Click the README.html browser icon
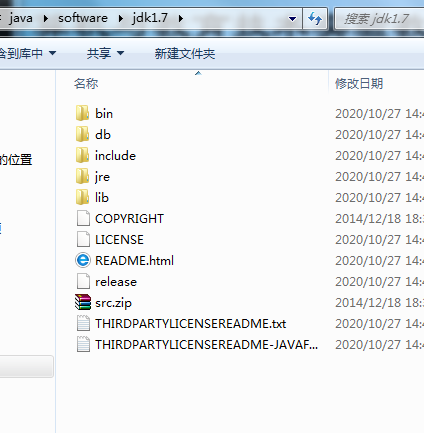This screenshot has width=424, height=433. coord(83,260)
